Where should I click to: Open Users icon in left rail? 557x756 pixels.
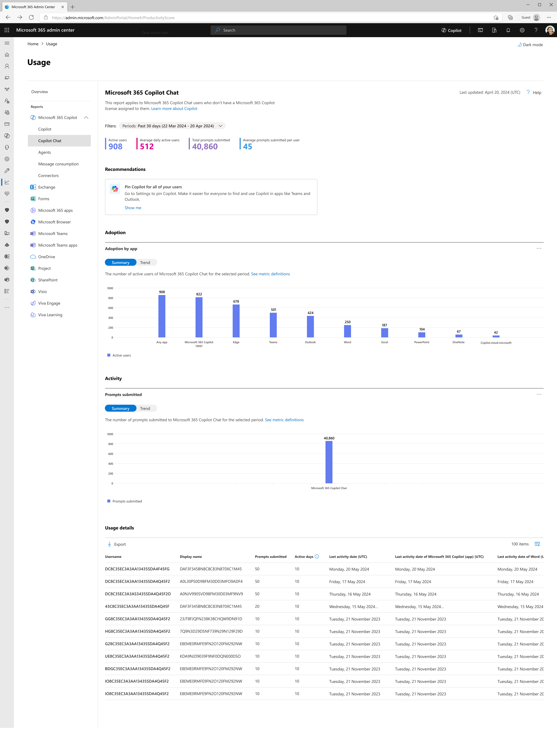click(x=7, y=66)
